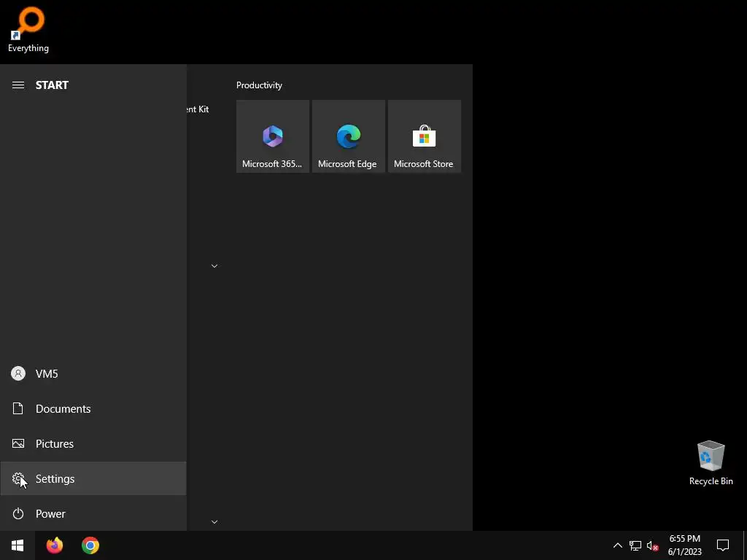Launch Google Chrome from the taskbar
The width and height of the screenshot is (747, 560).
(90, 545)
